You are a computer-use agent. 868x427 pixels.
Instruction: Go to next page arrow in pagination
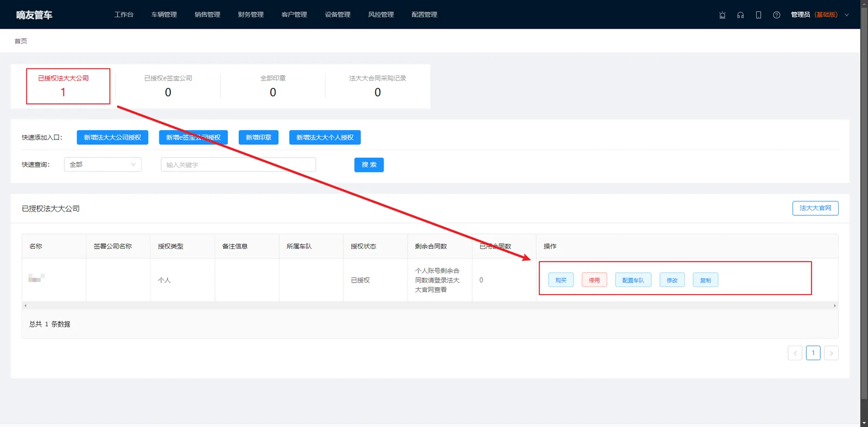click(x=831, y=353)
